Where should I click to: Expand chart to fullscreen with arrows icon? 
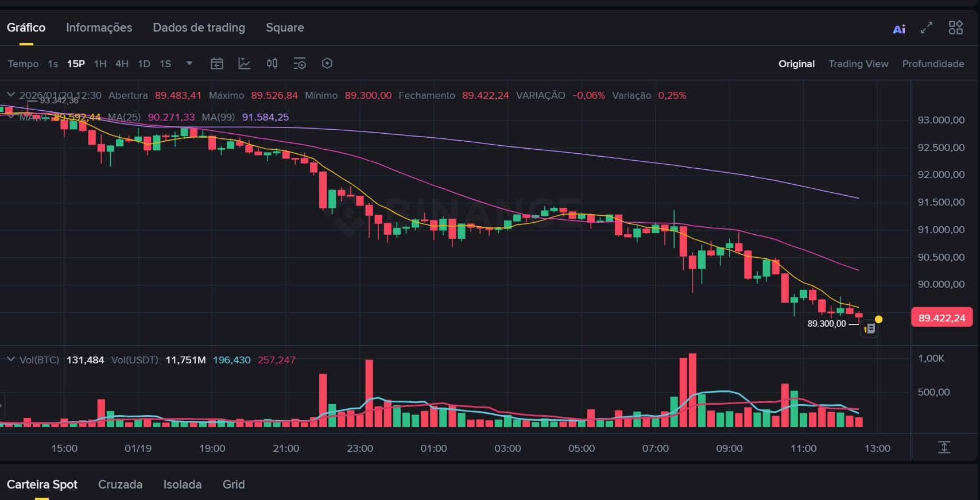927,28
